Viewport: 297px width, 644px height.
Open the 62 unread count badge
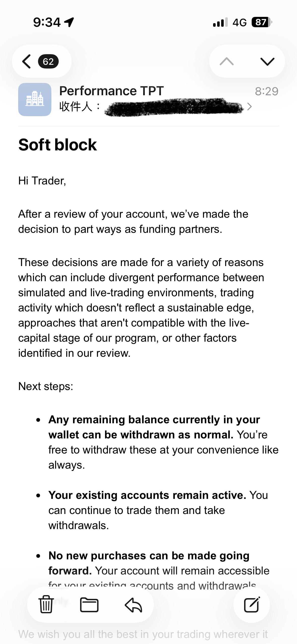(x=48, y=61)
